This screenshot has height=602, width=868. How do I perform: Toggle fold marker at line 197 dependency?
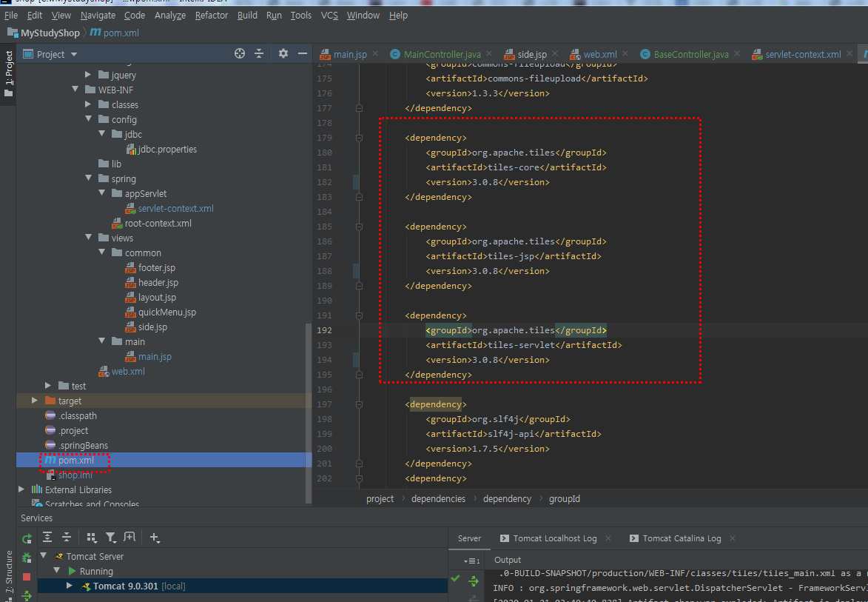tap(360, 405)
